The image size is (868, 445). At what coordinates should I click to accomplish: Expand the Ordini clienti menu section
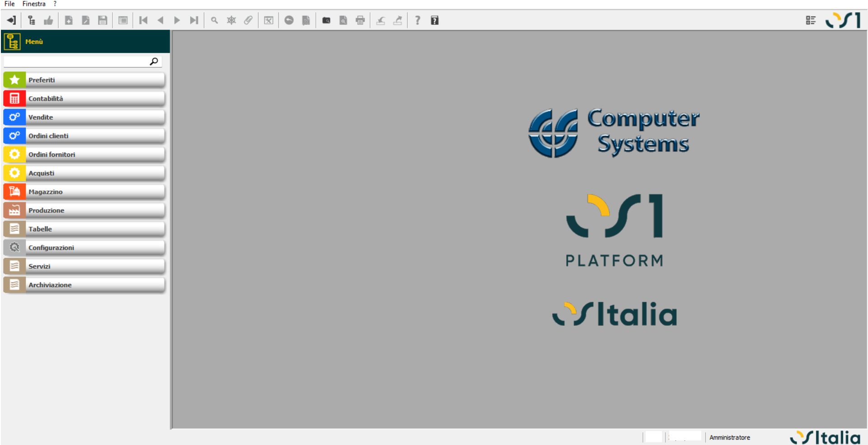tap(84, 136)
